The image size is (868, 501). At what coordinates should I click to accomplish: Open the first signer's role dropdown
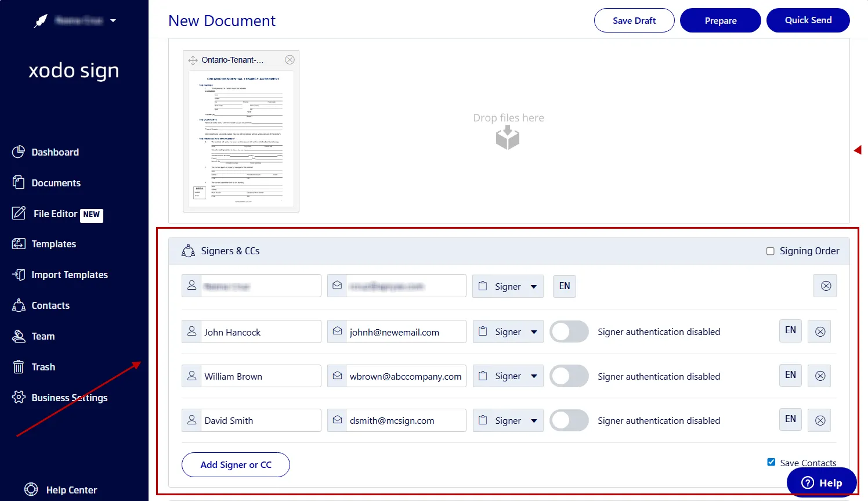pyautogui.click(x=508, y=286)
